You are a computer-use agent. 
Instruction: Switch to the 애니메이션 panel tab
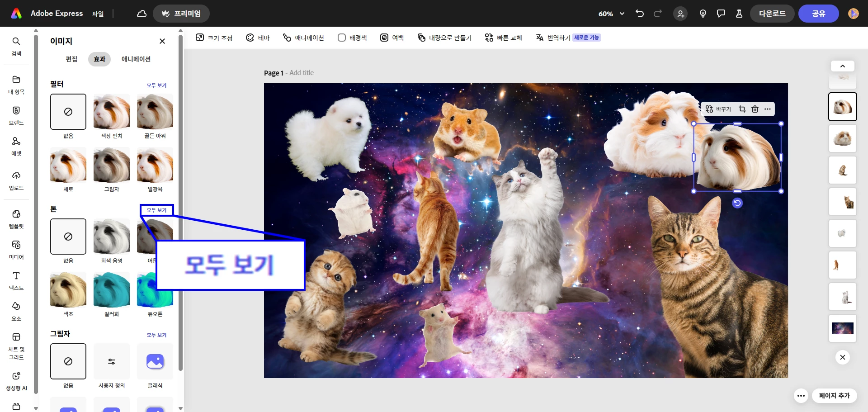pyautogui.click(x=136, y=59)
